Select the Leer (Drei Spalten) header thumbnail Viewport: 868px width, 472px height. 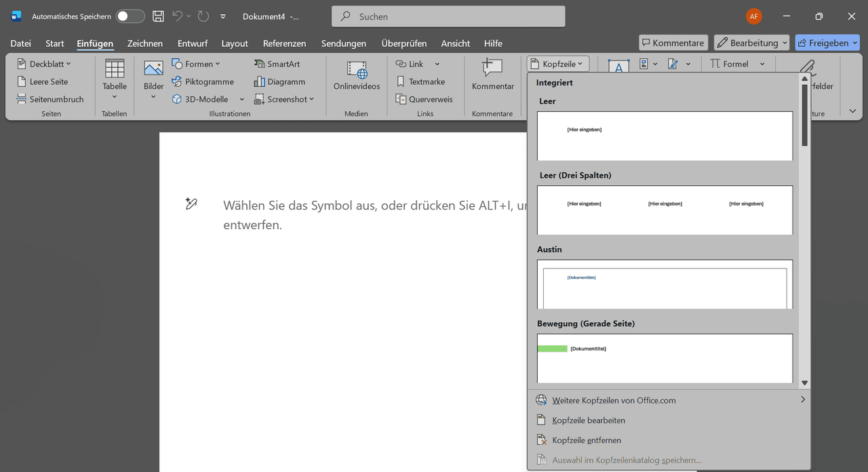point(665,210)
